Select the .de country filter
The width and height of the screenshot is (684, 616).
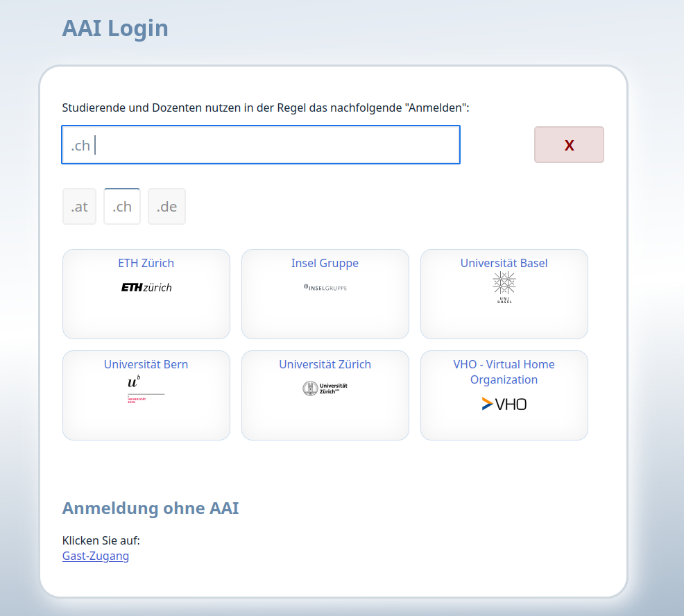click(x=166, y=206)
